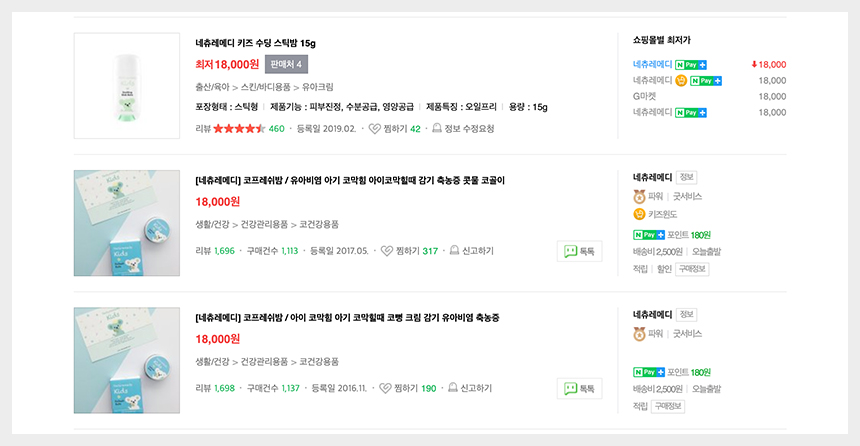This screenshot has height=446, width=860.
Task: Click the 신고하기 siren icon on the third product
Action: pos(454,388)
